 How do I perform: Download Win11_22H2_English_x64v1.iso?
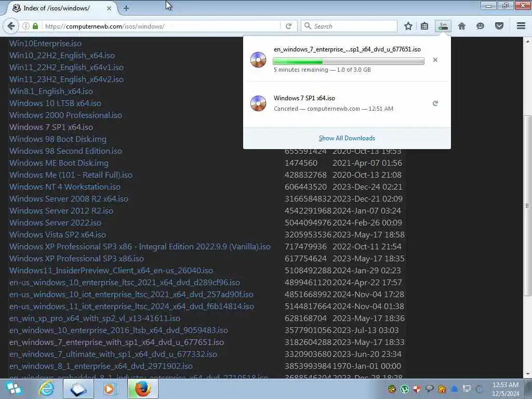(66, 67)
